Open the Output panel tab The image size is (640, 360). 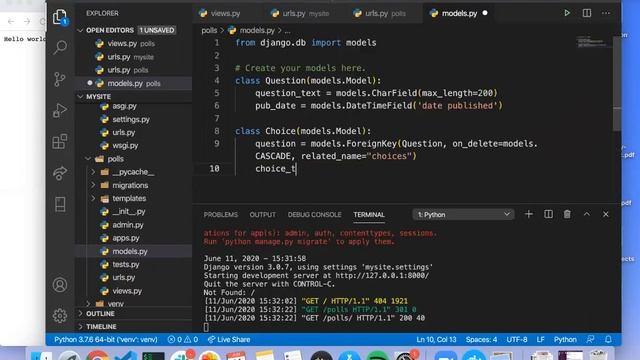[x=262, y=215]
